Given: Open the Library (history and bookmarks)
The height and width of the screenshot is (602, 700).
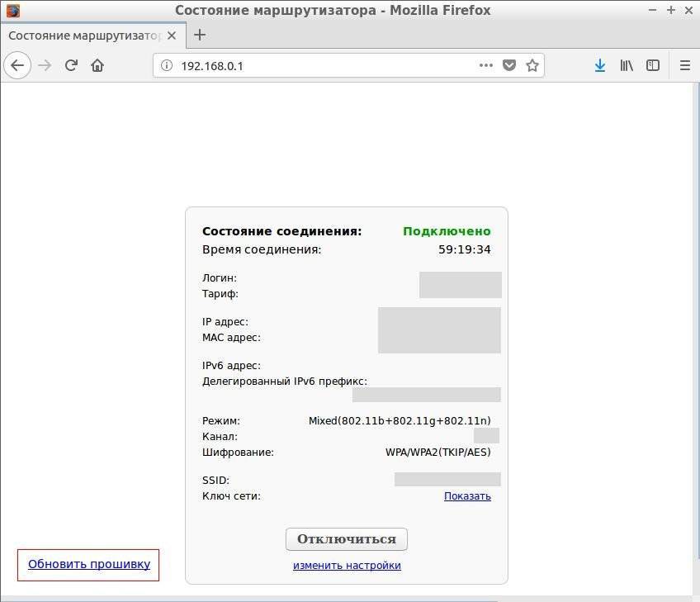Looking at the screenshot, I should pyautogui.click(x=627, y=65).
